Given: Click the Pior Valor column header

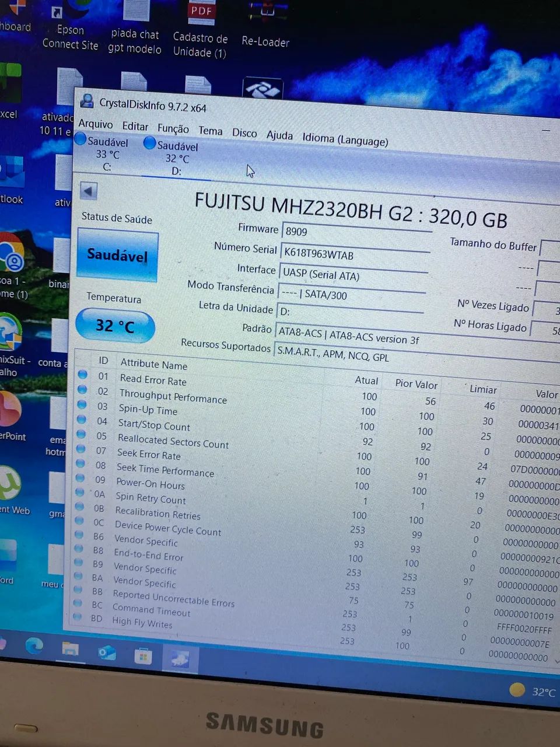Looking at the screenshot, I should [x=416, y=383].
